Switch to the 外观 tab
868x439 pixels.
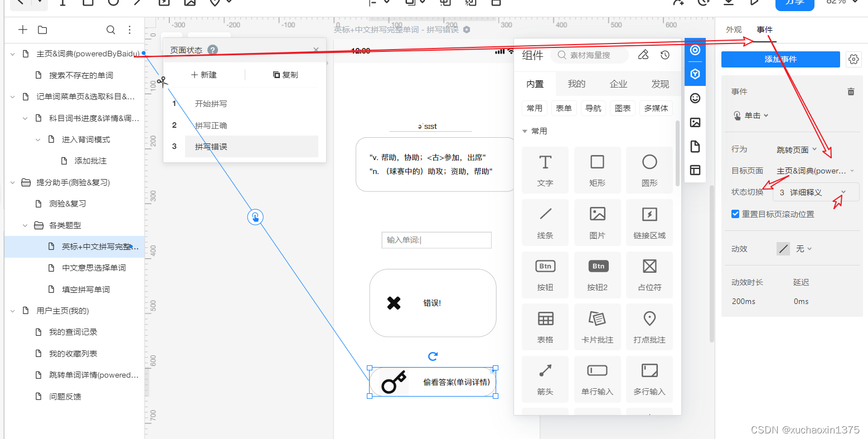734,30
